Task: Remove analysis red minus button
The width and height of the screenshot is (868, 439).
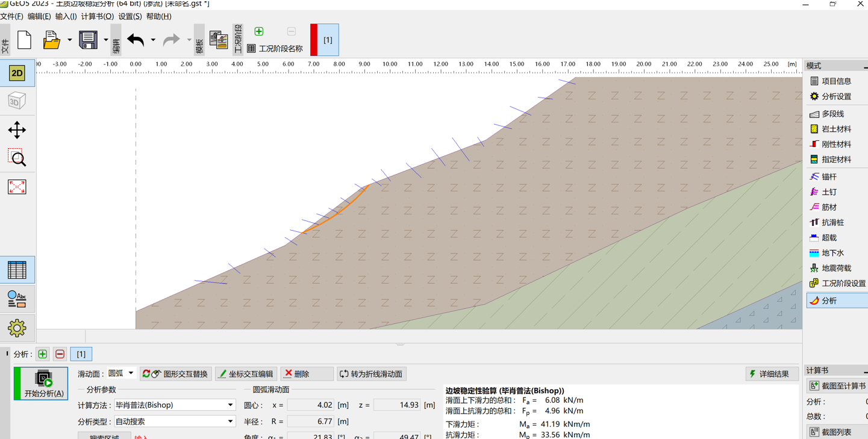Action: (x=60, y=354)
